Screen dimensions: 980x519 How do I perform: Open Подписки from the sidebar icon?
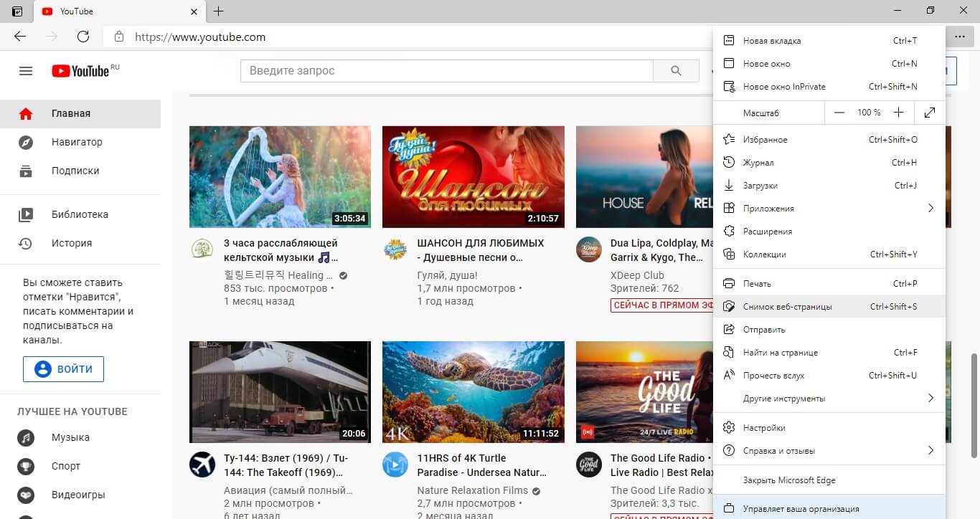click(25, 171)
